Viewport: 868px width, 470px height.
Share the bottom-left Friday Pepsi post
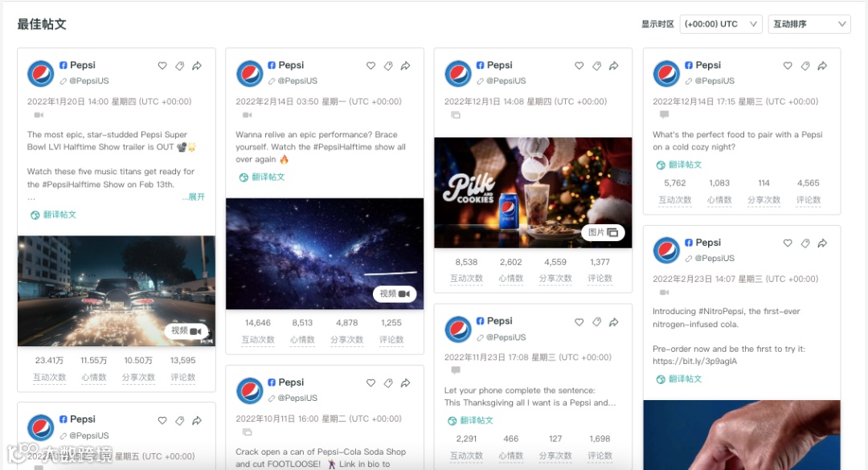[x=197, y=421]
